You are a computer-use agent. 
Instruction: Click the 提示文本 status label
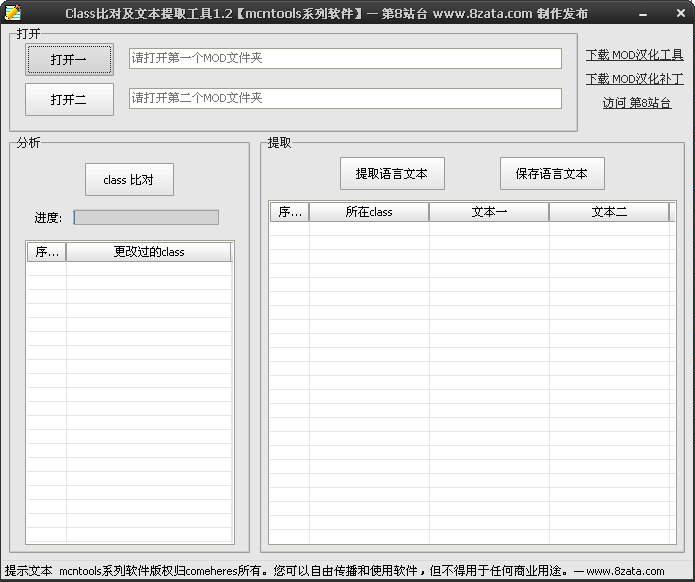[28, 571]
